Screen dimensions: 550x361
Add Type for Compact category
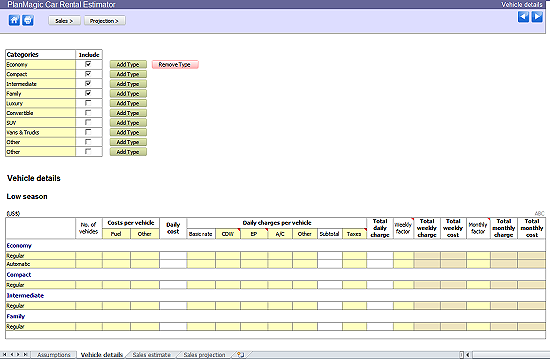128,74
